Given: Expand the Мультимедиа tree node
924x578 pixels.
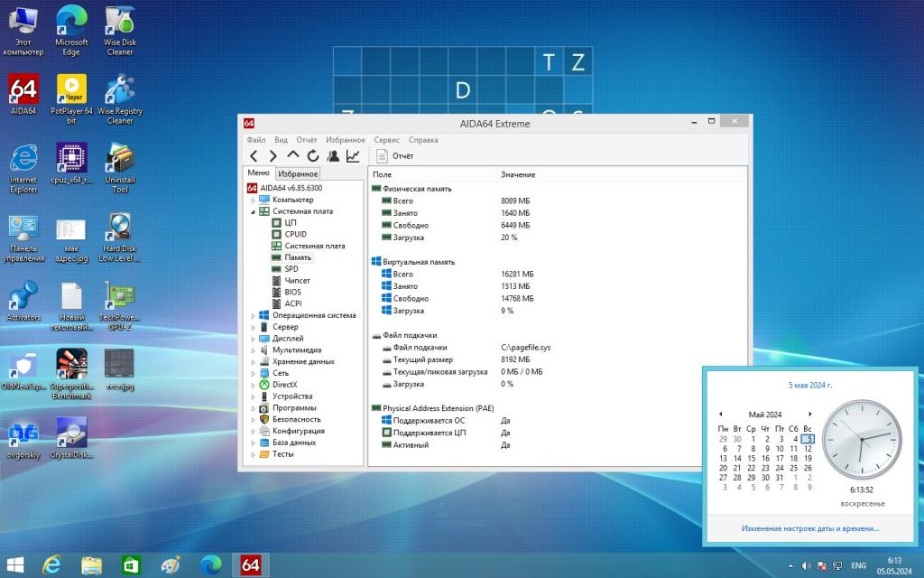Looking at the screenshot, I should (x=254, y=350).
